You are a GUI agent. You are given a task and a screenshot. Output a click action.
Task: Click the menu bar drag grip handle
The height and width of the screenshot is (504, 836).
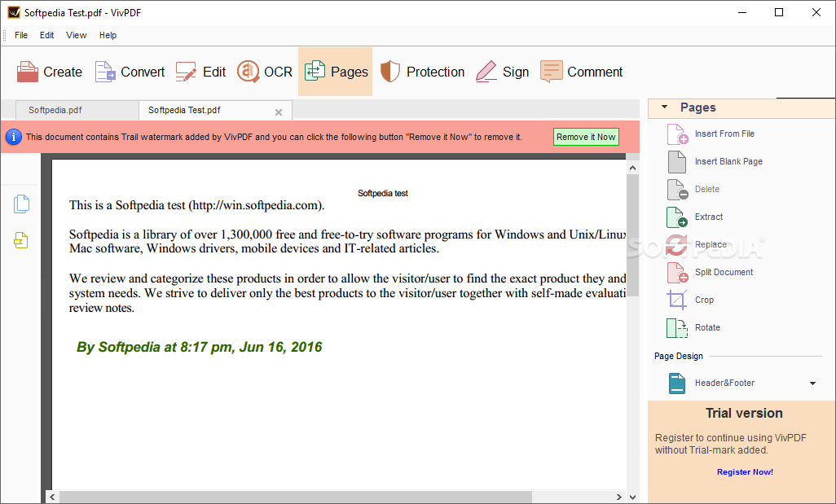tap(4, 35)
